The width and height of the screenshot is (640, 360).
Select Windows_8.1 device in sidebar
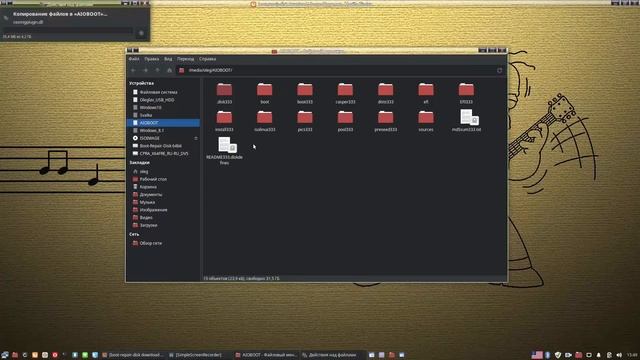tap(163, 131)
